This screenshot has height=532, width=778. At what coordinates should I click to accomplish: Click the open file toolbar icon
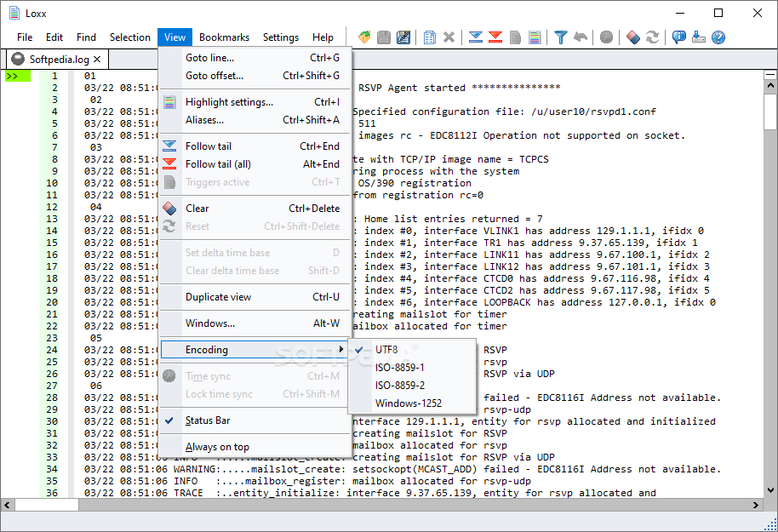[x=364, y=37]
